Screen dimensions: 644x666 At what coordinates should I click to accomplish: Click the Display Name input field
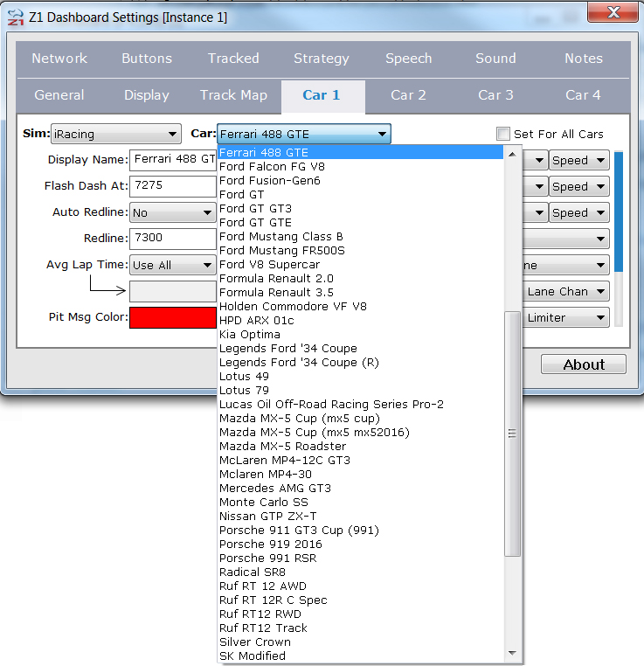point(173,160)
